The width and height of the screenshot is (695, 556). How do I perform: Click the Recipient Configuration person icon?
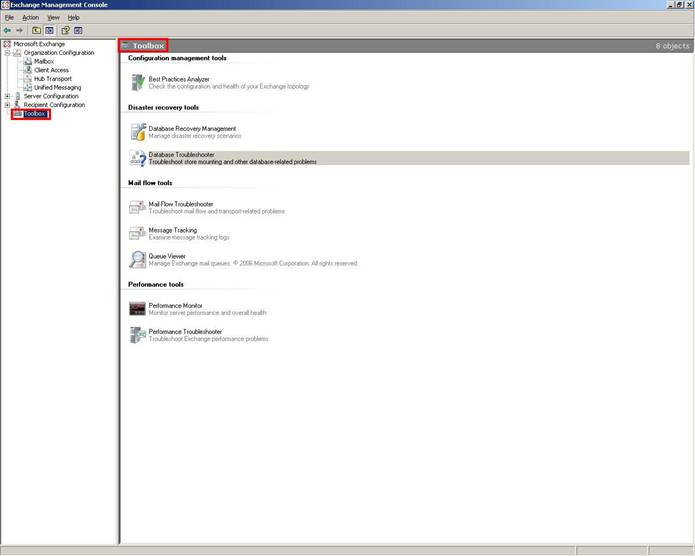[17, 105]
